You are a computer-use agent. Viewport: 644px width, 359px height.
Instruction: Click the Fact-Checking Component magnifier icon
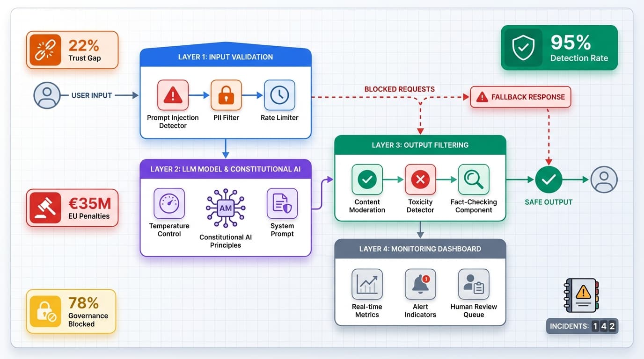click(474, 179)
